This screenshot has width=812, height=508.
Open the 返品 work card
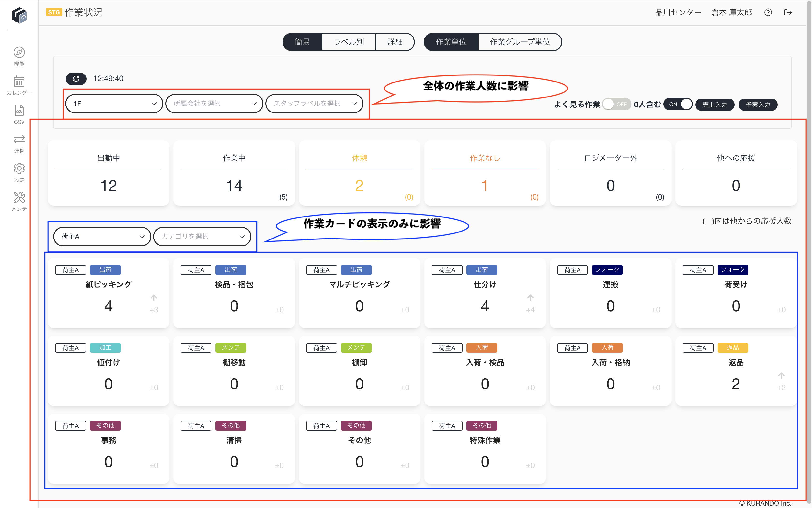click(736, 371)
